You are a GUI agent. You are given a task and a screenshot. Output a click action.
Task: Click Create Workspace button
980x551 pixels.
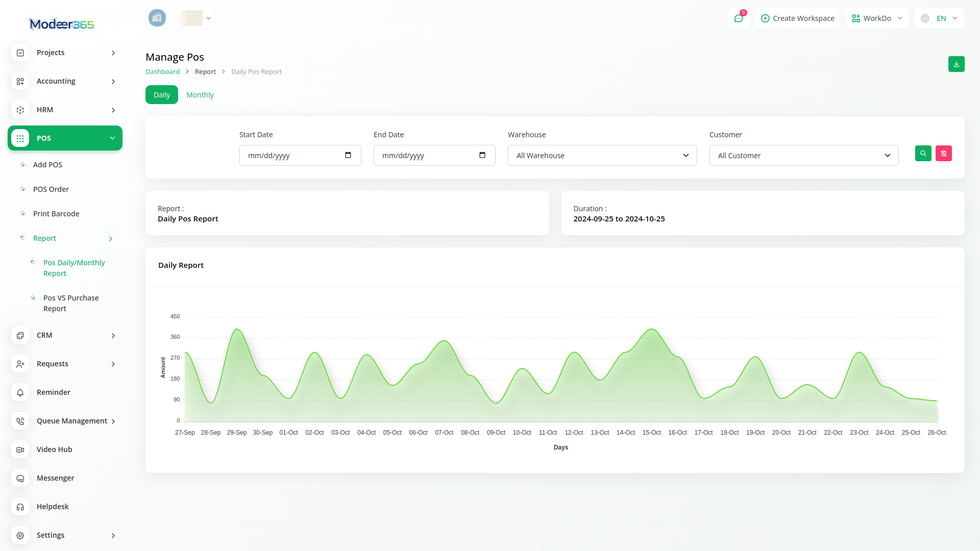(x=797, y=18)
